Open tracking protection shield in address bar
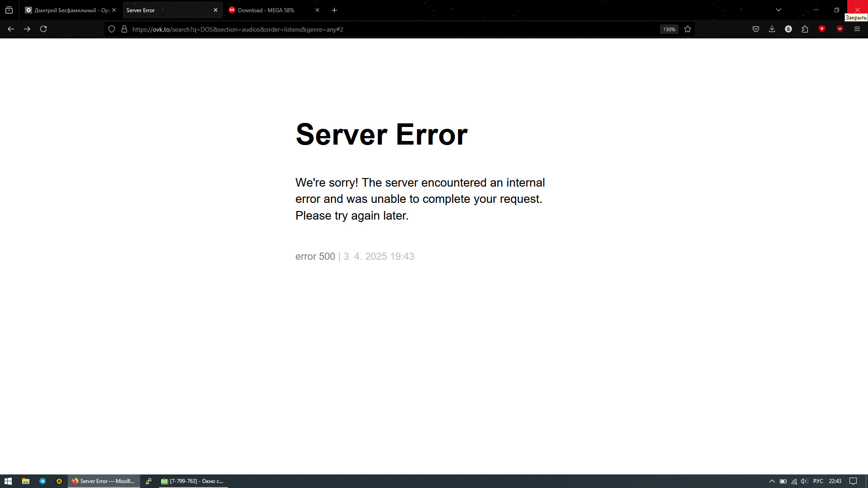This screenshot has height=488, width=868. (112, 29)
